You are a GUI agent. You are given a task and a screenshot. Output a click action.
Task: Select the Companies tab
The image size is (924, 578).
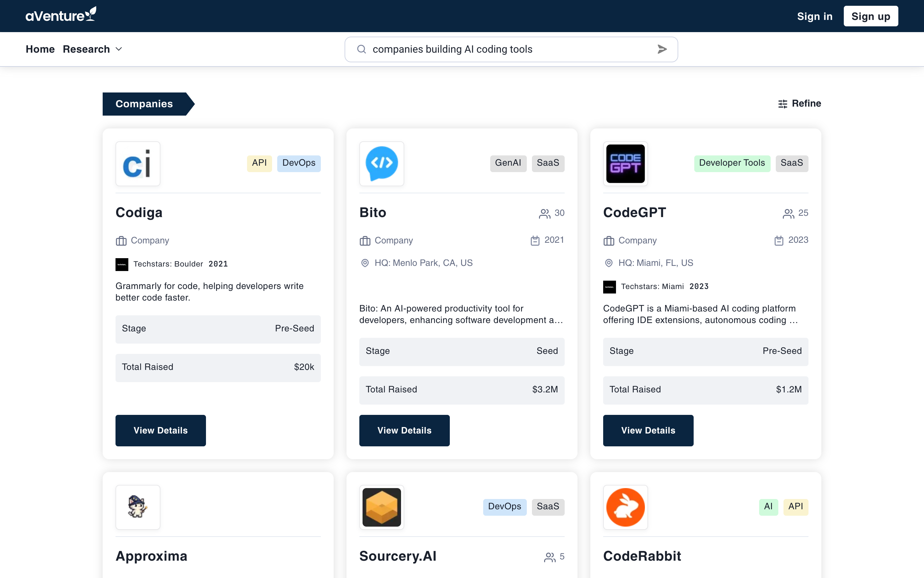click(x=149, y=104)
